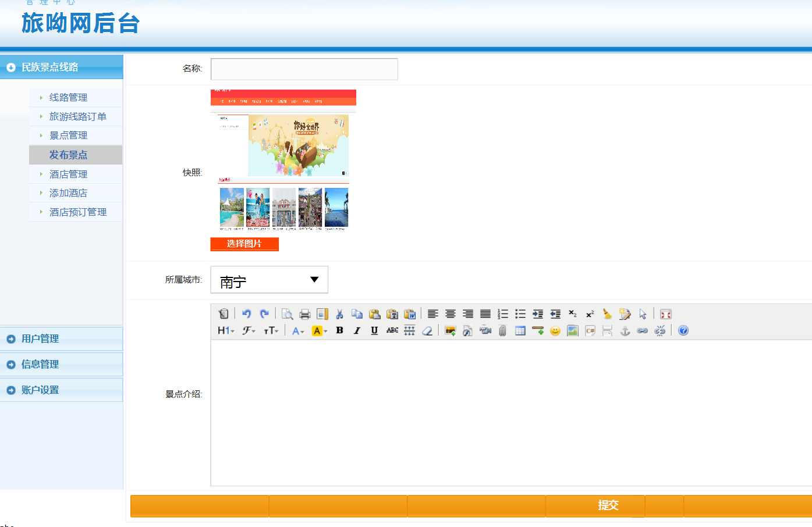812x527 pixels.
Task: Click the print icon in editor
Action: (304, 314)
